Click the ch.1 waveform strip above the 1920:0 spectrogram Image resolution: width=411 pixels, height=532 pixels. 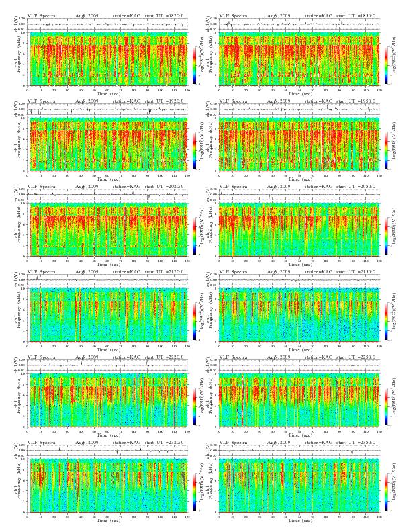pos(107,109)
